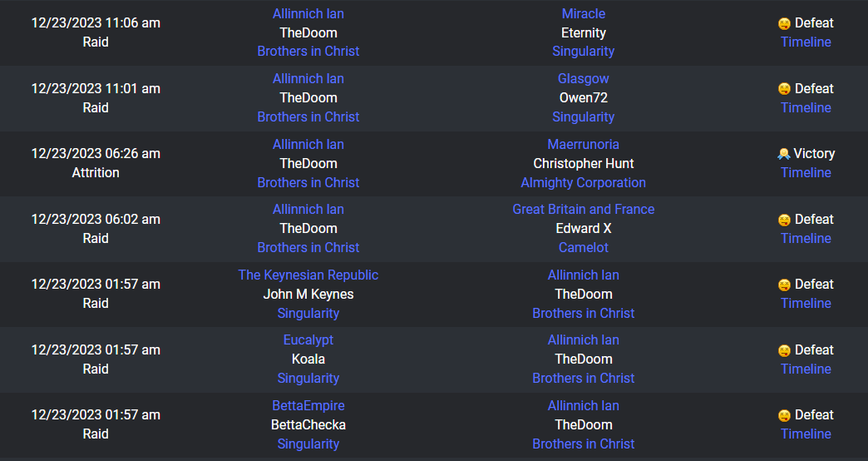Open BettaEmpire nation link
Image resolution: width=868 pixels, height=461 pixels.
308,405
